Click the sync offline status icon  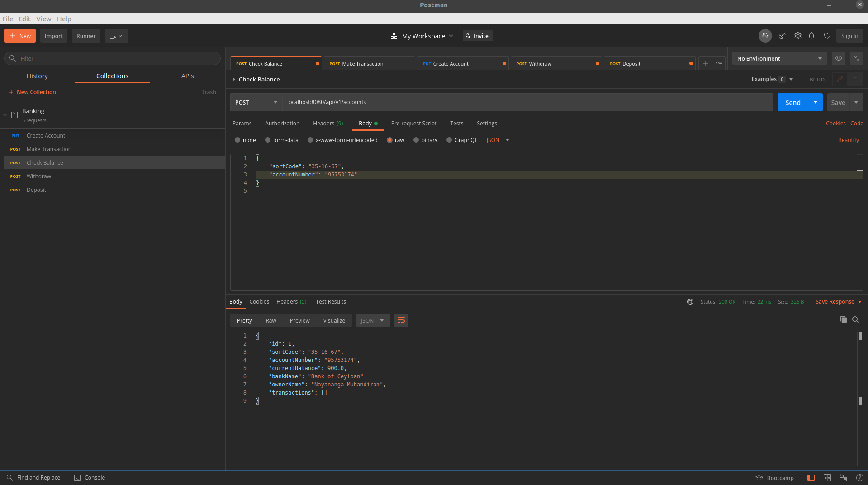coord(765,36)
